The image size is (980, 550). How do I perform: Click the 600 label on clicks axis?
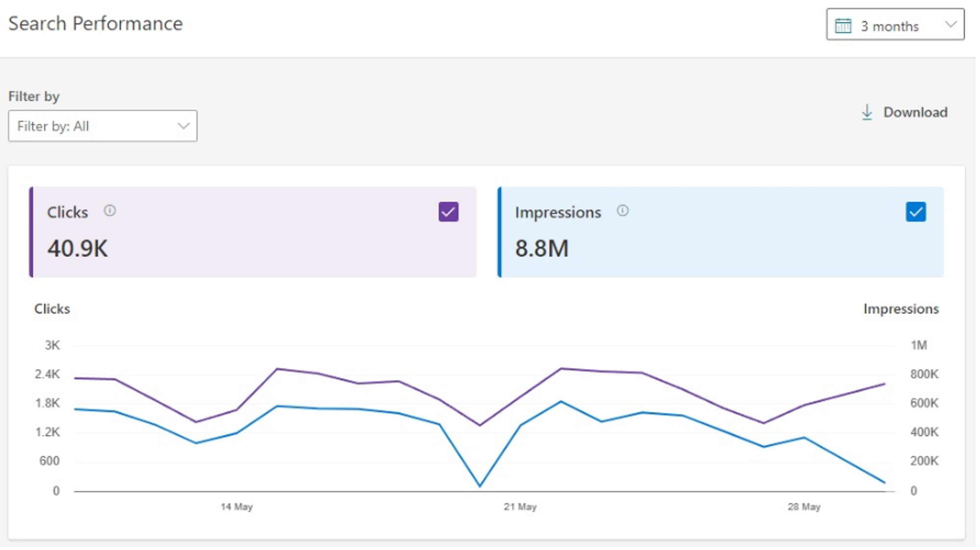tap(49, 461)
